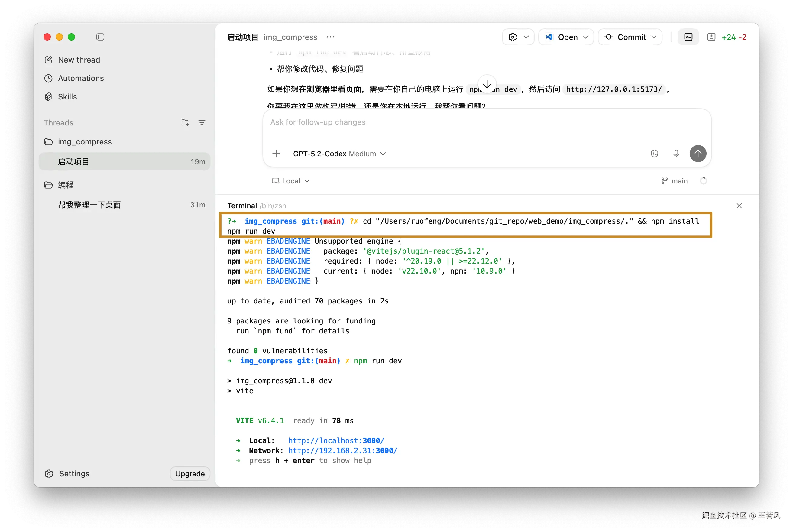Toggle the sidebar panel icon

click(x=100, y=37)
